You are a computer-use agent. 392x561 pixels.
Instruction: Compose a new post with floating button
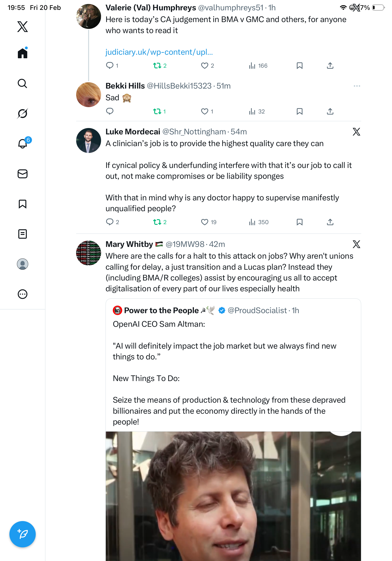[23, 534]
